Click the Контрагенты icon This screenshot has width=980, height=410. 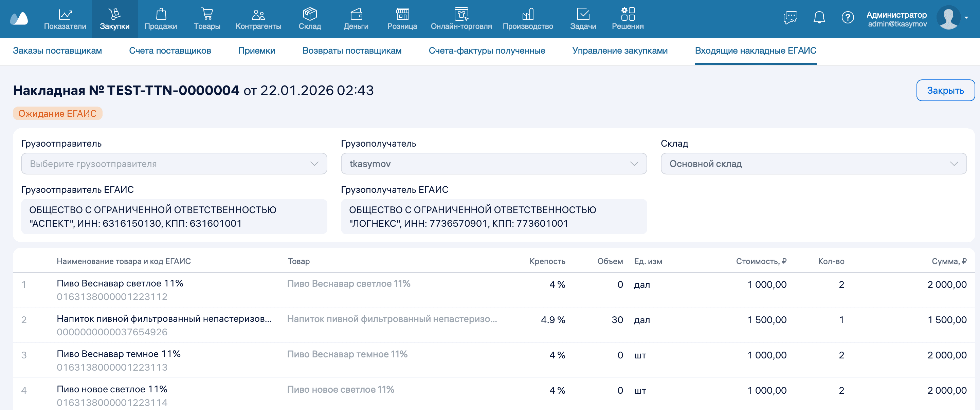(258, 15)
